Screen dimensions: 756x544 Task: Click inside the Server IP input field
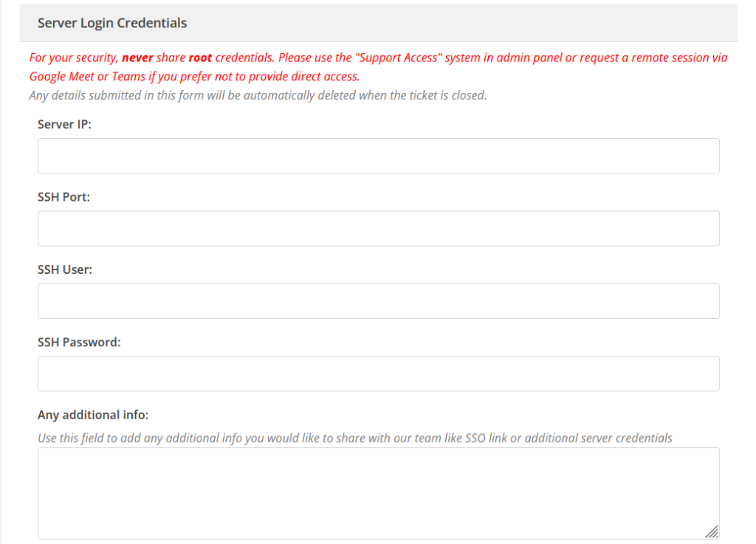[x=378, y=155]
